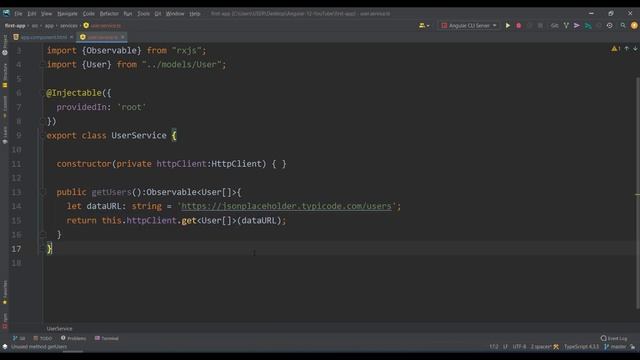Open the Code menu
640x360 pixels.
tap(89, 13)
